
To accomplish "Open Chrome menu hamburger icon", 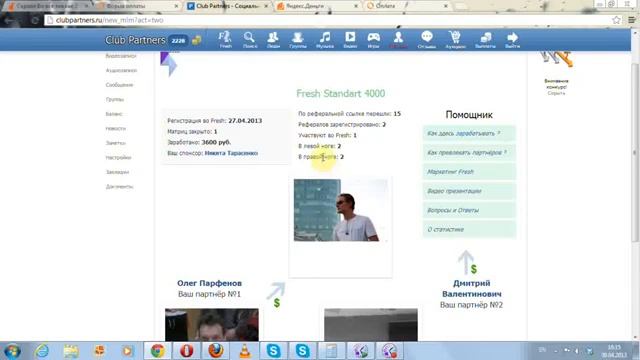I will pyautogui.click(x=632, y=20).
